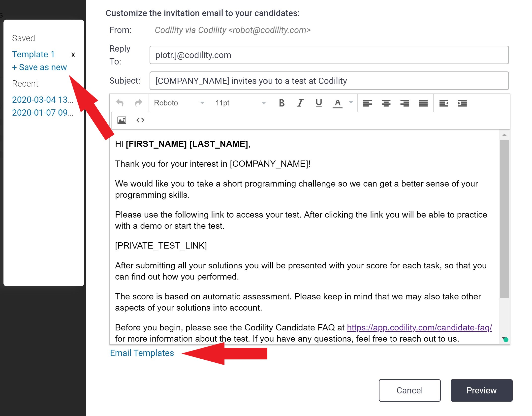The image size is (532, 416).
Task: Undo the last edit in the editor
Action: (x=120, y=103)
